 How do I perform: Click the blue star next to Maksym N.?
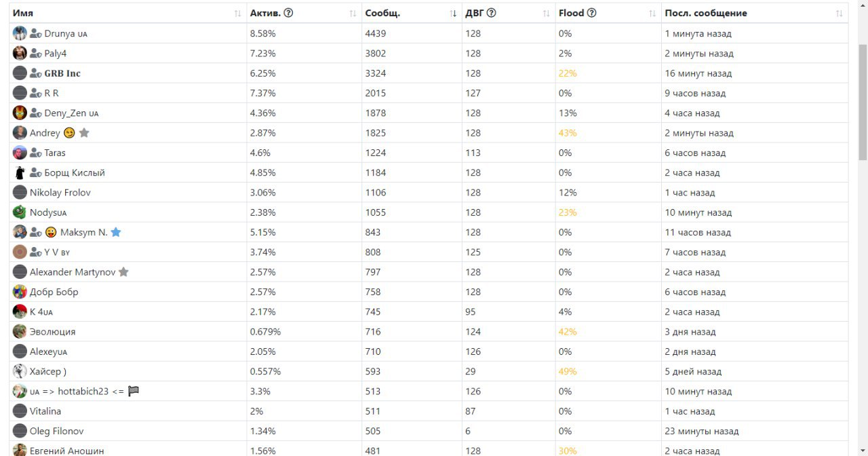coord(116,232)
